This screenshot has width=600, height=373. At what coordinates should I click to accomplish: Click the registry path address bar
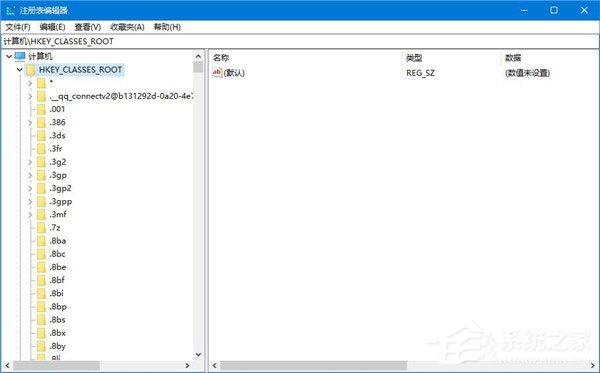coord(300,41)
